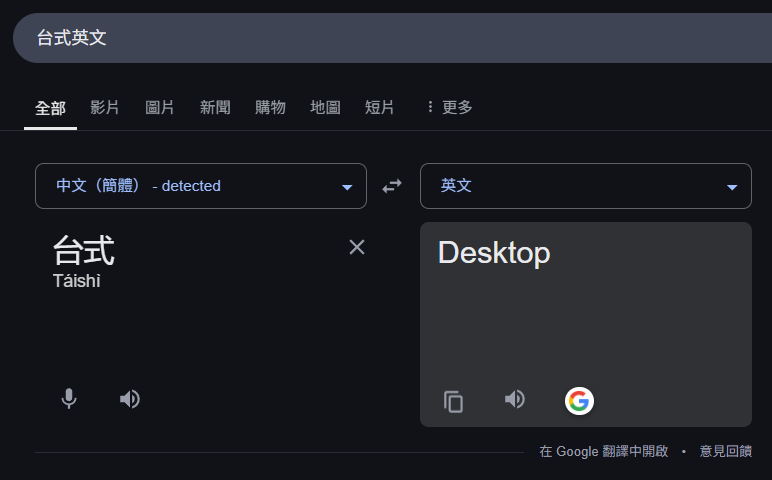Swap source and target languages
The height and width of the screenshot is (480, 772).
pyautogui.click(x=392, y=186)
